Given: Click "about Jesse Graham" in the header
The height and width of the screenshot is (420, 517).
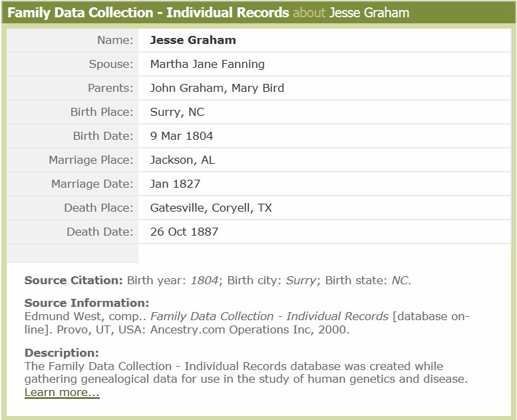Looking at the screenshot, I should coord(351,13).
